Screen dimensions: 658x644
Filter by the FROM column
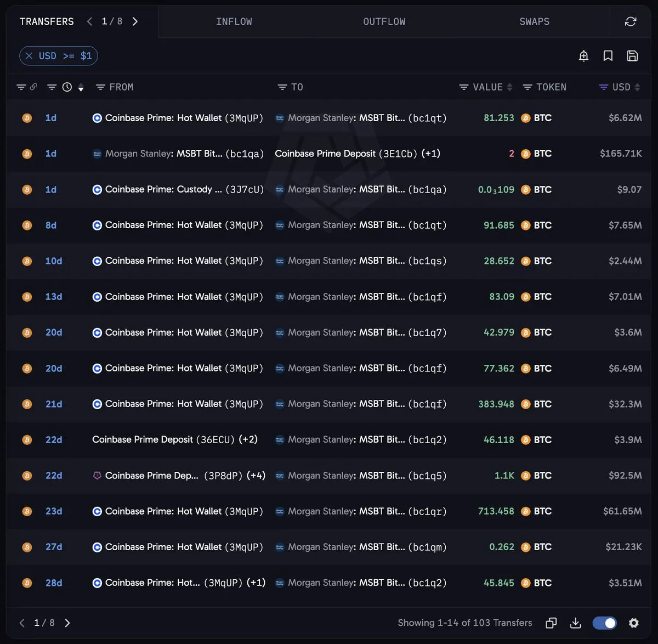pyautogui.click(x=101, y=87)
